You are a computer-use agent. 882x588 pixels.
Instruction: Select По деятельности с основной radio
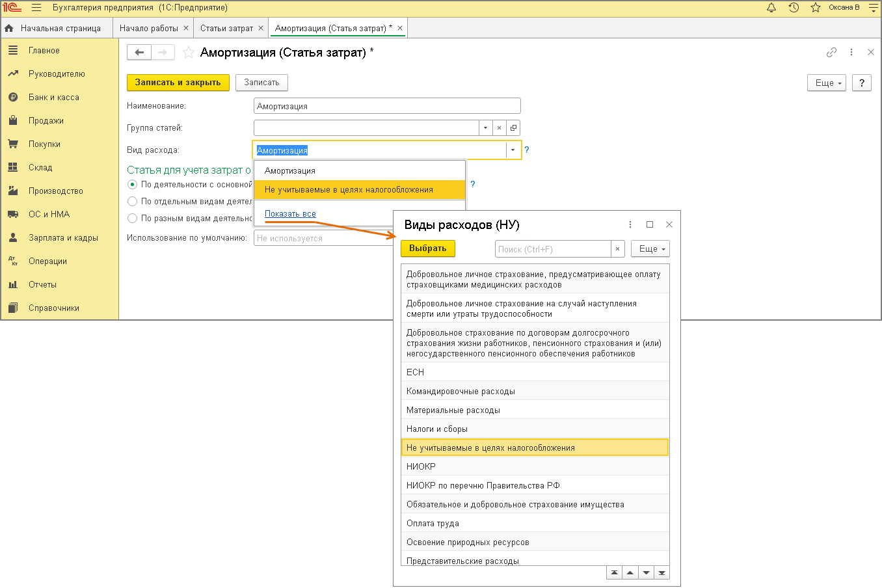(133, 184)
